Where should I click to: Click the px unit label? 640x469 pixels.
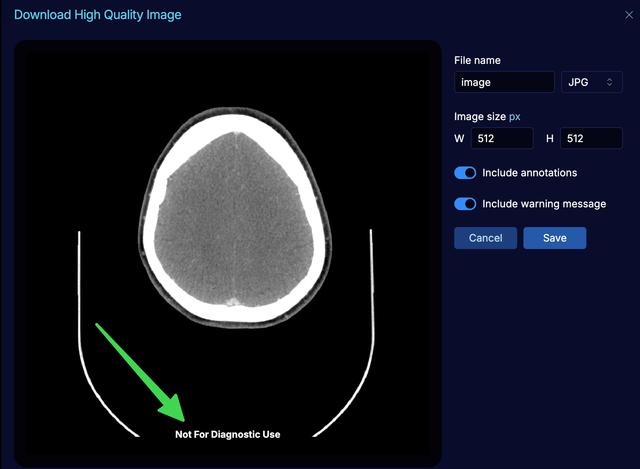515,117
